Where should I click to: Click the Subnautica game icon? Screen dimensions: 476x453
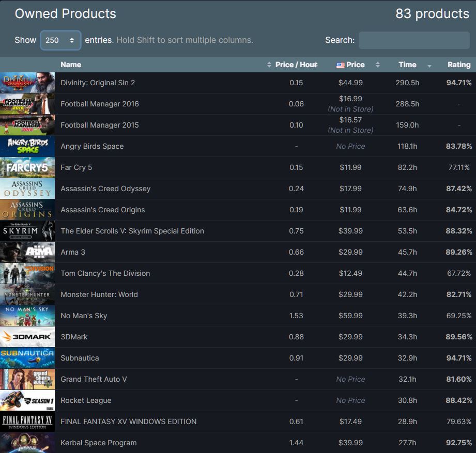(x=27, y=358)
